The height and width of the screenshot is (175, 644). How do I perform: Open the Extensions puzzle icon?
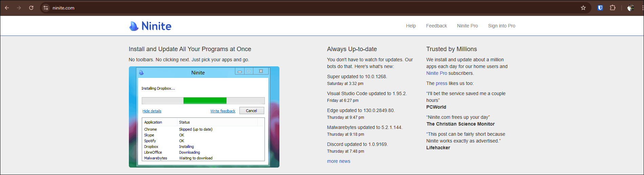612,8
